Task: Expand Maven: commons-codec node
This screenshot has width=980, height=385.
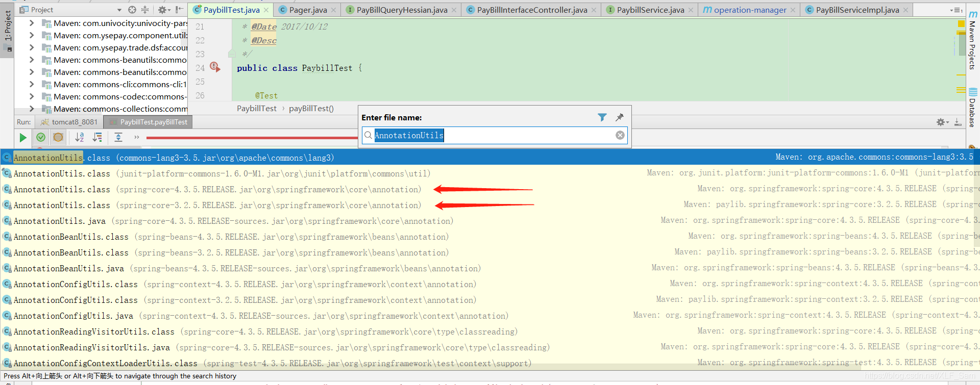Action: point(32,96)
